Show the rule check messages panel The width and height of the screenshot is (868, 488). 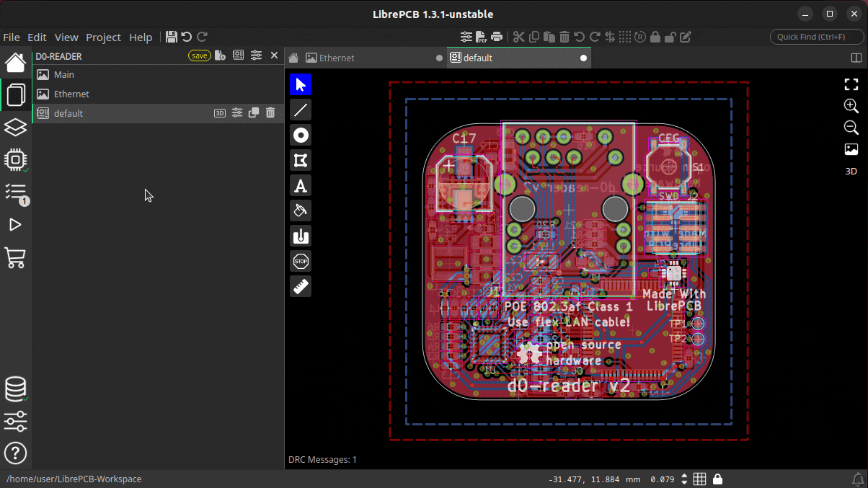pos(15,192)
